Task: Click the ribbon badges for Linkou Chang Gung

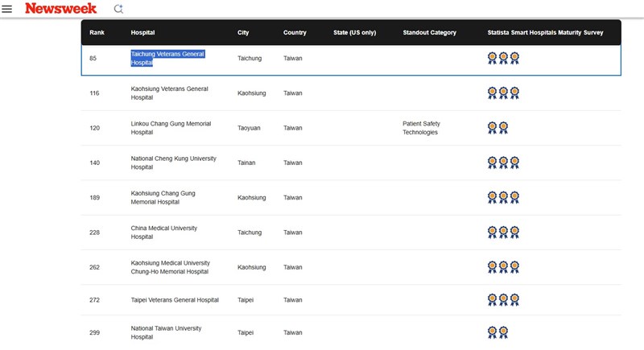Action: point(497,128)
